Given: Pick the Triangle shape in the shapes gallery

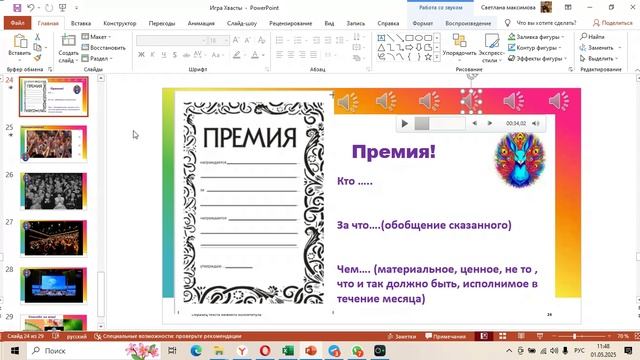Looking at the screenshot, I should [x=381, y=48].
